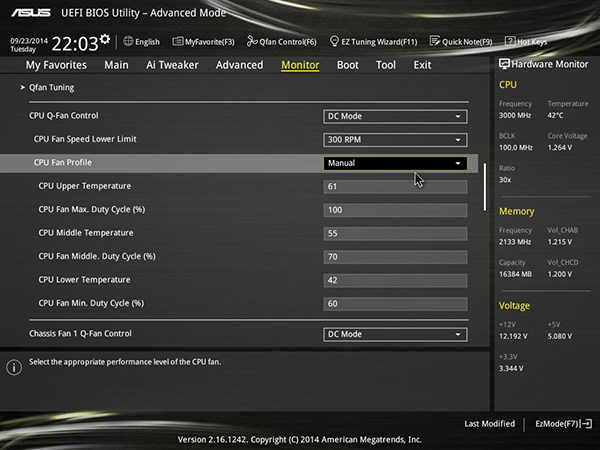Open the My Favorites tab
This screenshot has width=600, height=450.
[x=56, y=65]
